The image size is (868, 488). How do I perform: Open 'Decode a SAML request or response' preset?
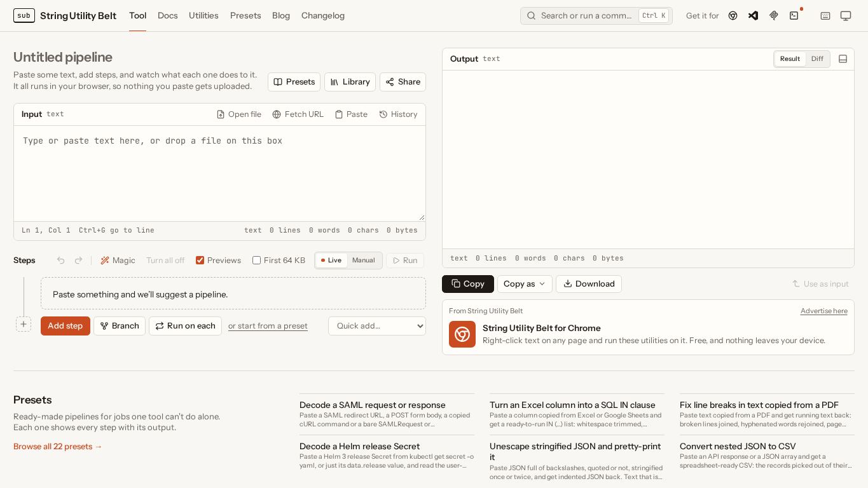click(373, 405)
